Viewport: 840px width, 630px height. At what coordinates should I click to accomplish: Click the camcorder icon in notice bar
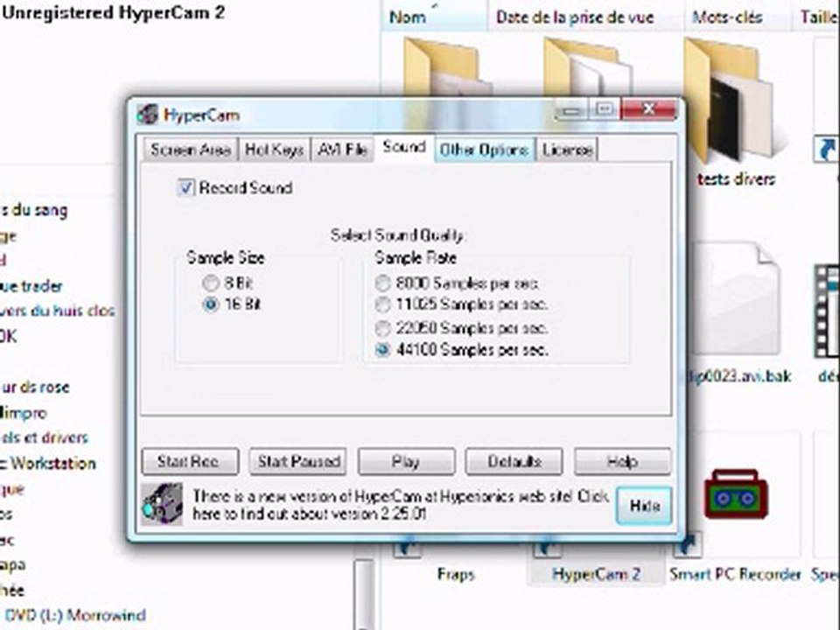pyautogui.click(x=163, y=505)
